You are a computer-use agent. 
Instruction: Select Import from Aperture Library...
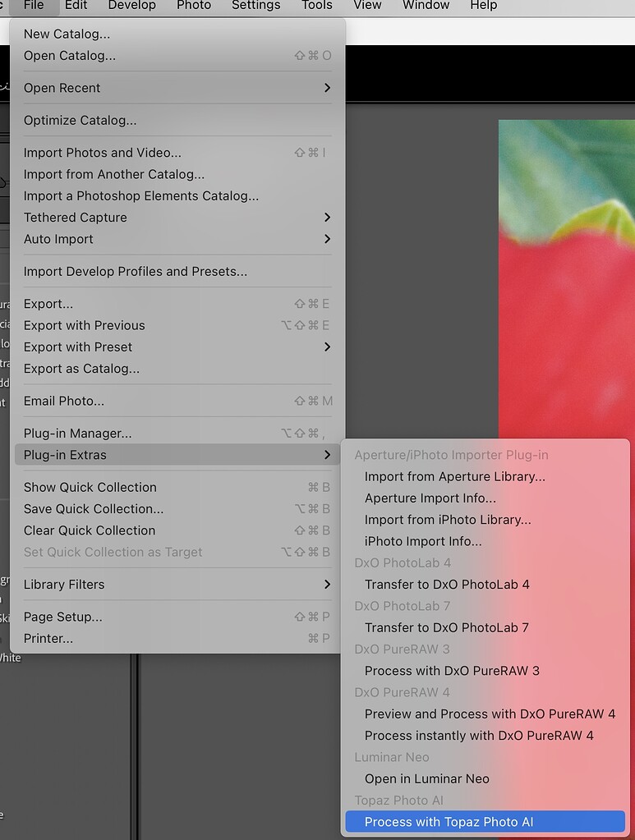[455, 476]
